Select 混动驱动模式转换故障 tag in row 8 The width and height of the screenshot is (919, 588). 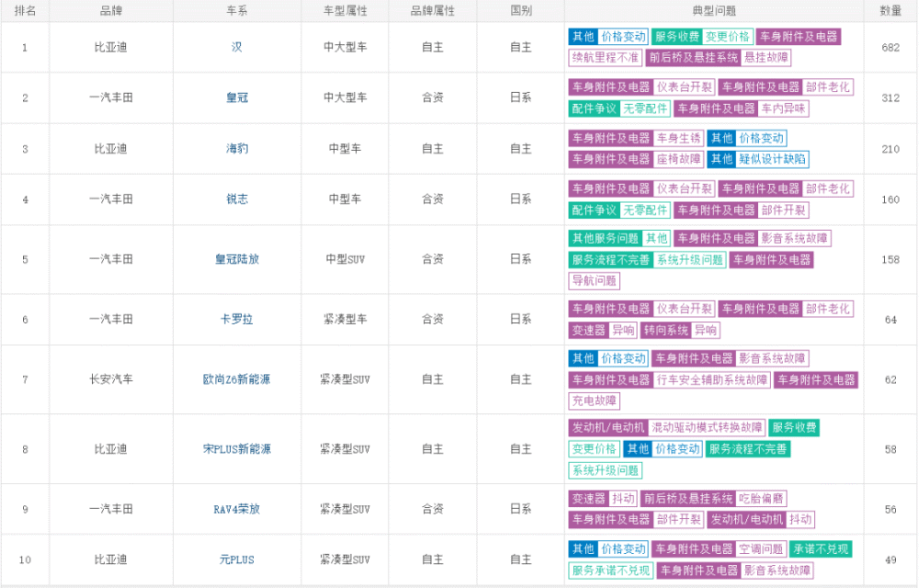pos(707,427)
